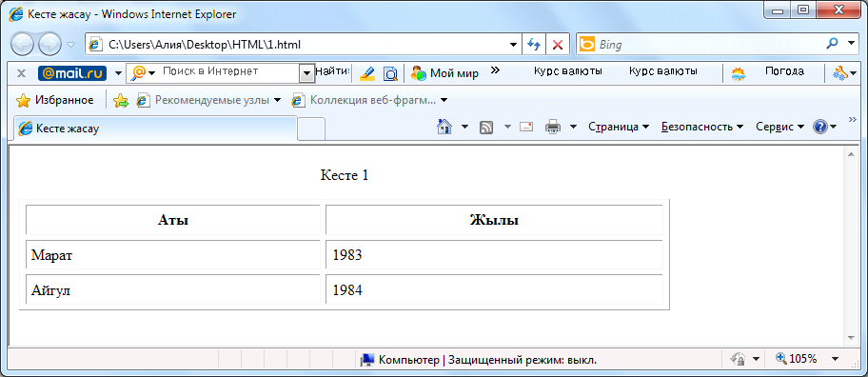Open recent pages dropdown next to Forward
Screen dimensions: 868x377
click(x=70, y=45)
